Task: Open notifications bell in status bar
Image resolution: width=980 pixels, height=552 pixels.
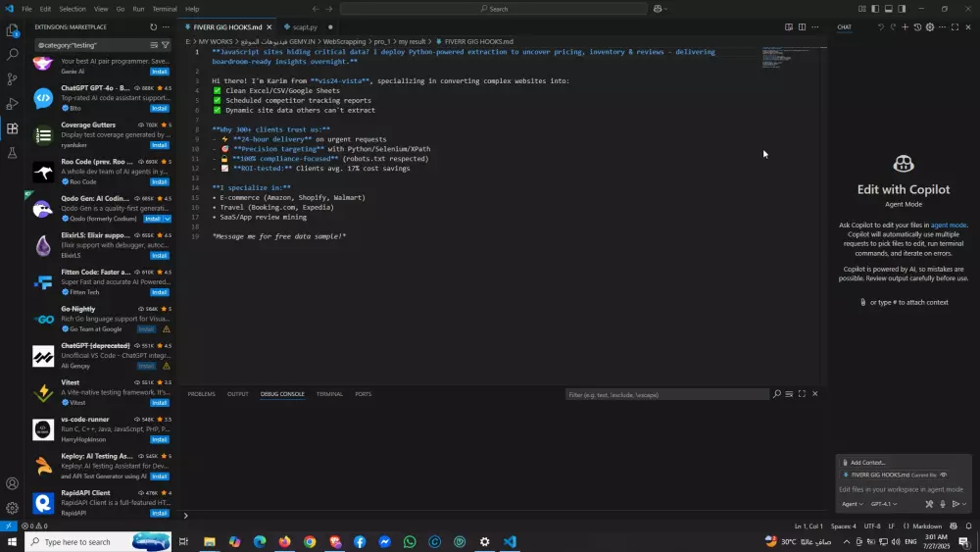Action: 969,527
